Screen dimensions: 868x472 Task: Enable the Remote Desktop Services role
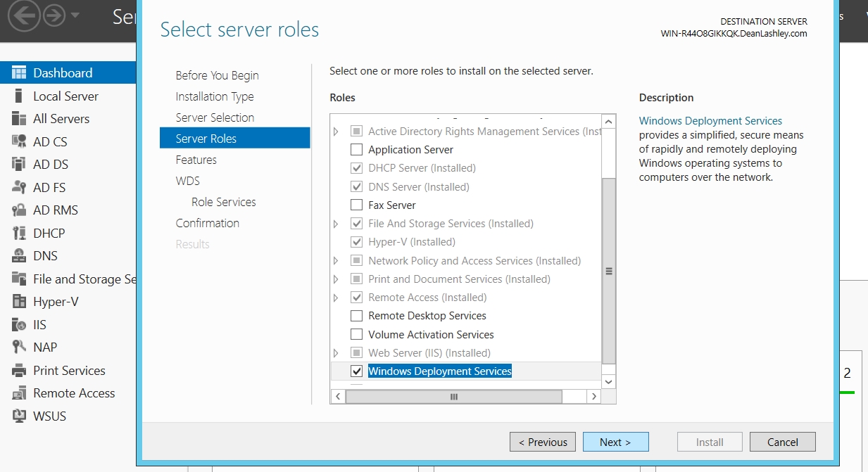(x=356, y=316)
